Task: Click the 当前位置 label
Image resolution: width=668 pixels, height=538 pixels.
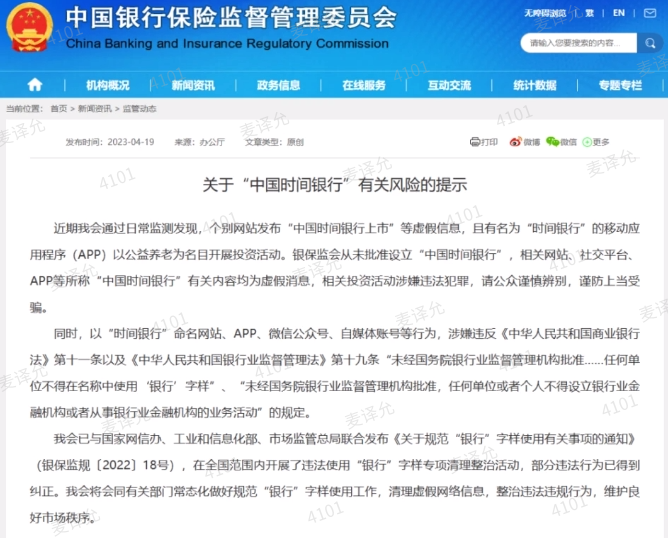Action: (24, 109)
